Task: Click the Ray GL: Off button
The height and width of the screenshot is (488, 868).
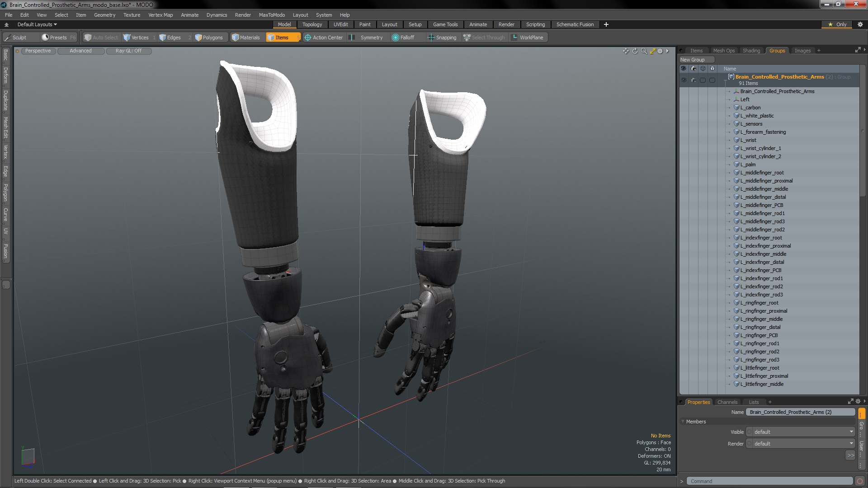Action: pos(128,51)
